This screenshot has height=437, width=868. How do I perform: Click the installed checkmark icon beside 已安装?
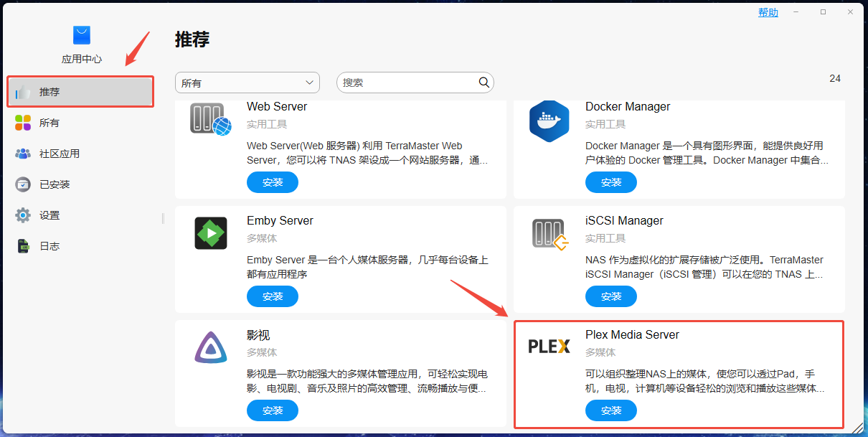24,184
